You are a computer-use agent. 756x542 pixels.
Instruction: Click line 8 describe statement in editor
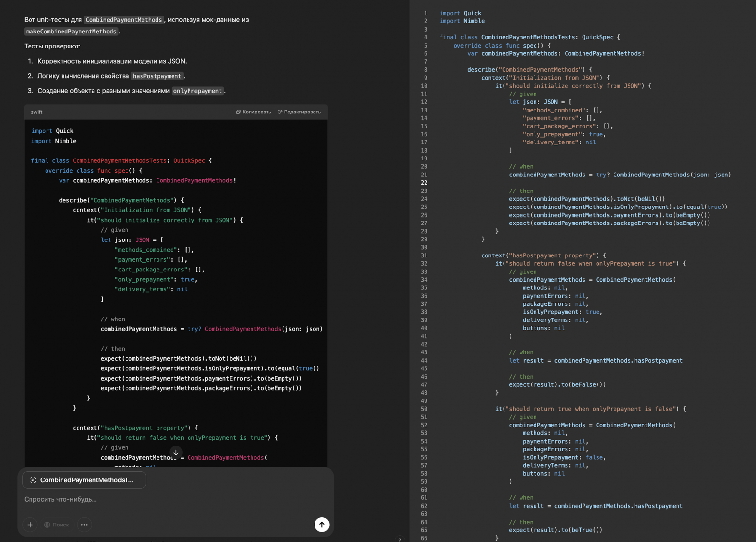click(x=529, y=70)
